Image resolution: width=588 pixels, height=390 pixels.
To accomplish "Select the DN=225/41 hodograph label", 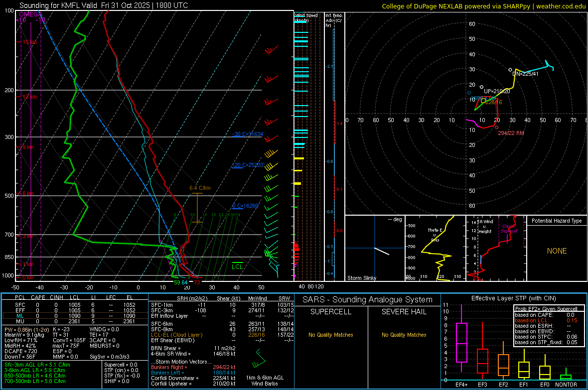I will (x=525, y=74).
